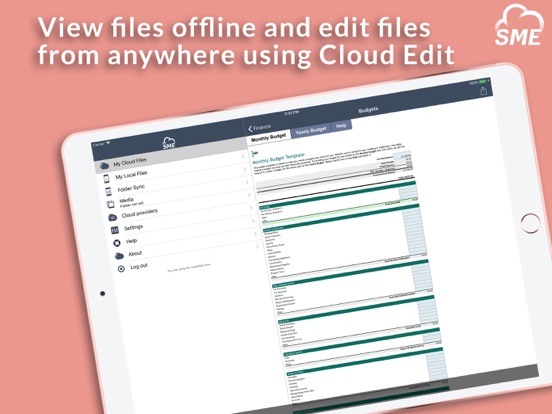Click the Media folder icon
The width and height of the screenshot is (552, 414).
coord(111,204)
